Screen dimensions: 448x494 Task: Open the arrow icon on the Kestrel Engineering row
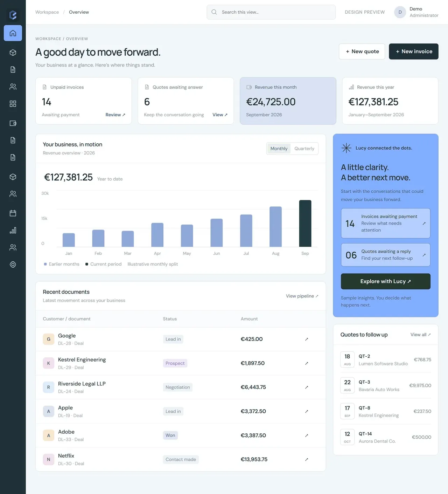307,363
